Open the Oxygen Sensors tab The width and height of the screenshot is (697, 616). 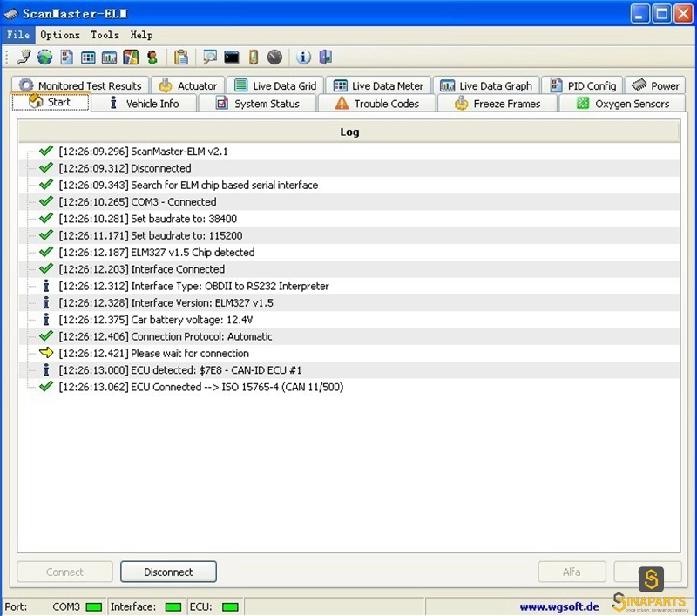(622, 103)
